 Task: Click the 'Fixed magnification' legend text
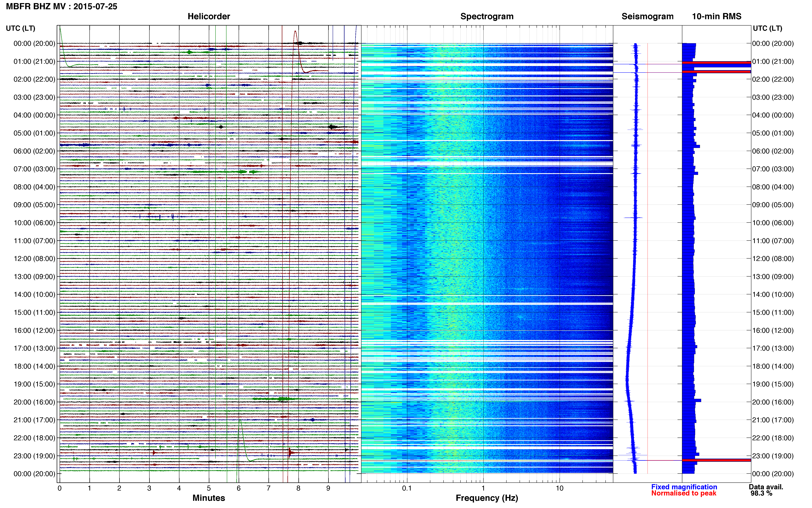pyautogui.click(x=684, y=487)
